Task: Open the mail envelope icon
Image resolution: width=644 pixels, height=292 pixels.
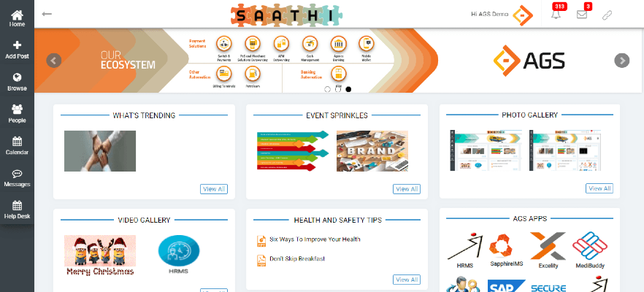Action: (x=582, y=15)
